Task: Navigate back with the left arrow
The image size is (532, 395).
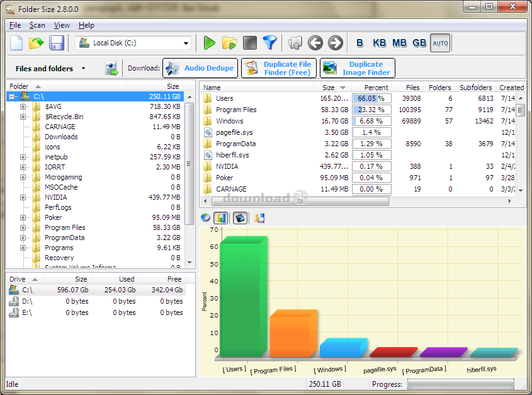Action: pos(315,43)
